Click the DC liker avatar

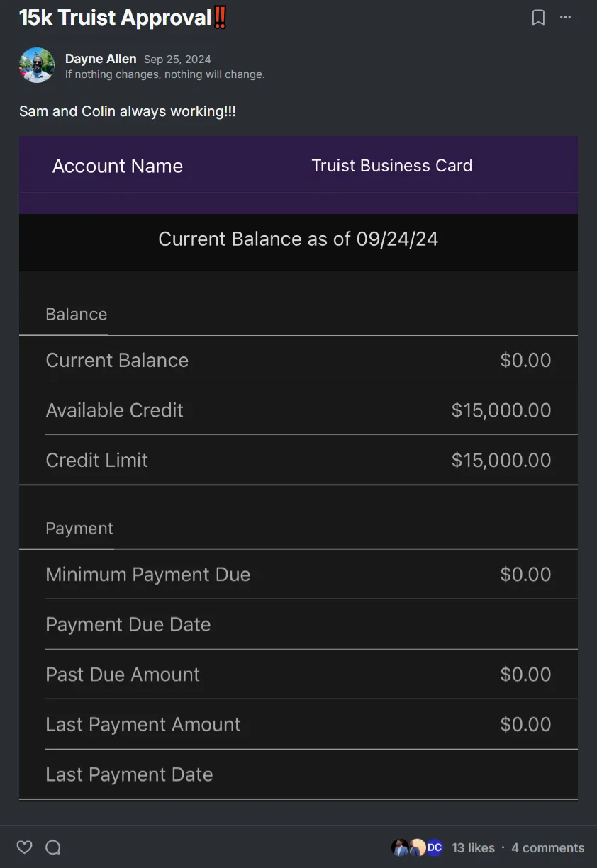[434, 847]
